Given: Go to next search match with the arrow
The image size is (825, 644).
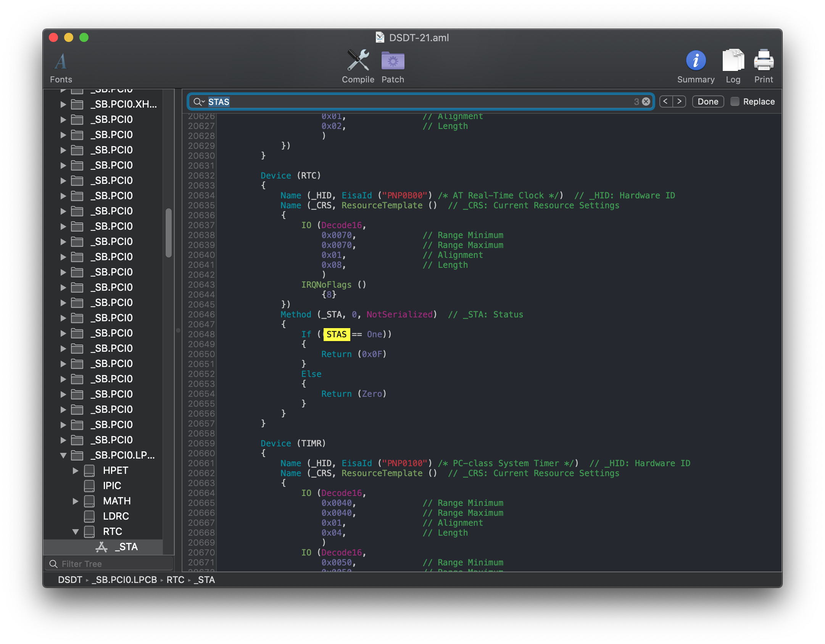Looking at the screenshot, I should coord(680,101).
